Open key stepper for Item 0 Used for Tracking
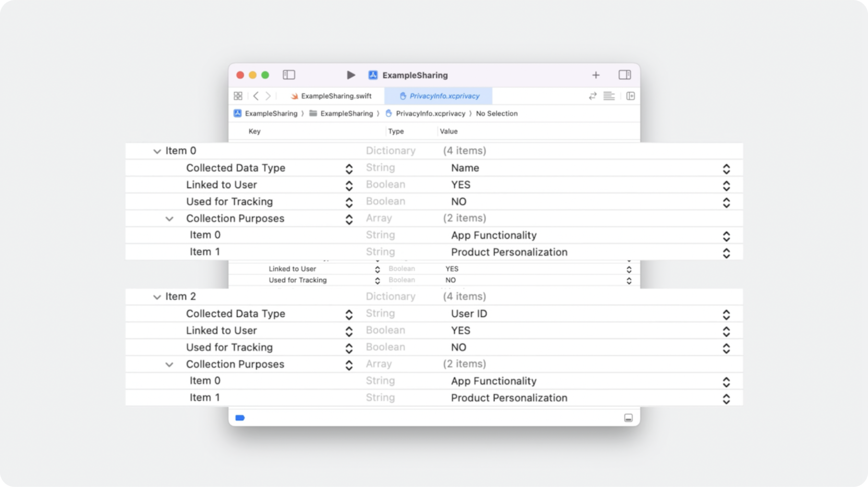 coord(349,202)
